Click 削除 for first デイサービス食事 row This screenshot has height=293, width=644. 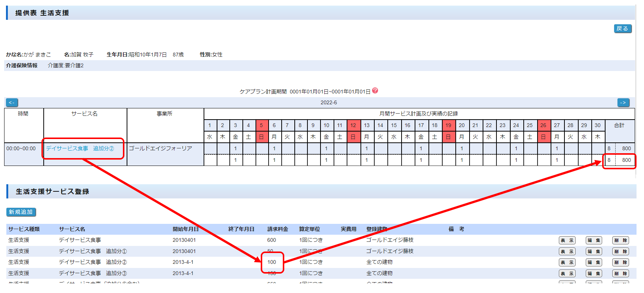click(x=620, y=240)
